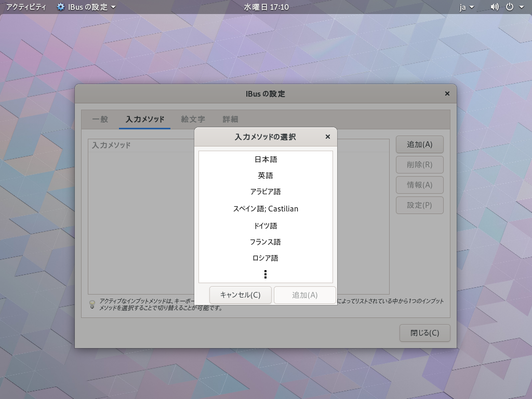Select ロシア語 in the list
Image resolution: width=532 pixels, height=399 pixels.
(x=265, y=258)
